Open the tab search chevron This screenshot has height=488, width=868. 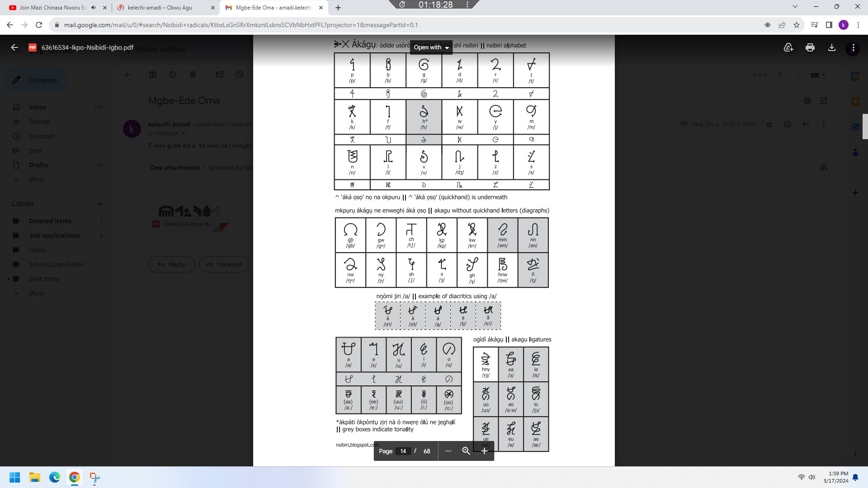[795, 6]
